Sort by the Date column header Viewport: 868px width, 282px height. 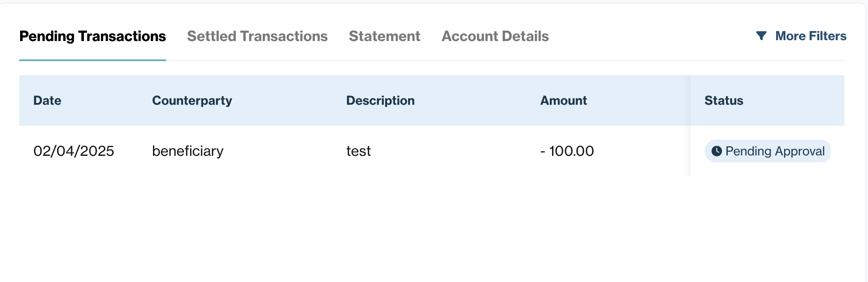(47, 100)
